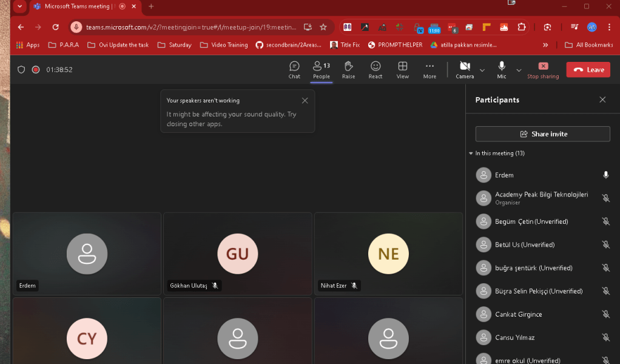Select Betül Us (Unverified) participant
This screenshot has width=620, height=364.
pos(542,244)
